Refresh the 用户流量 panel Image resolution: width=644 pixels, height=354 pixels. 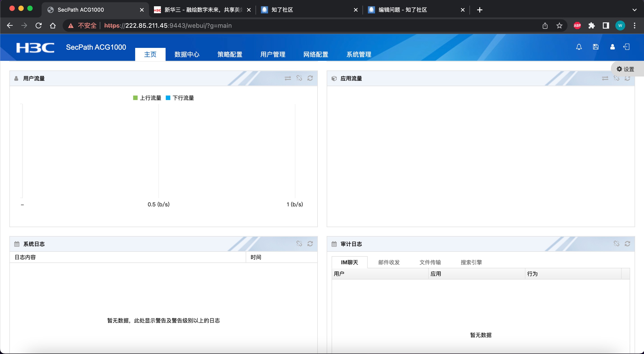pyautogui.click(x=310, y=78)
